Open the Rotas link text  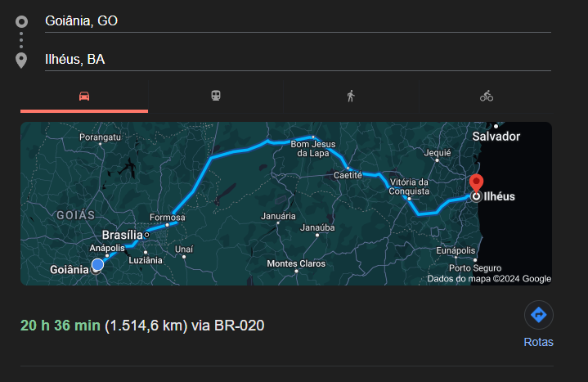[x=538, y=342]
